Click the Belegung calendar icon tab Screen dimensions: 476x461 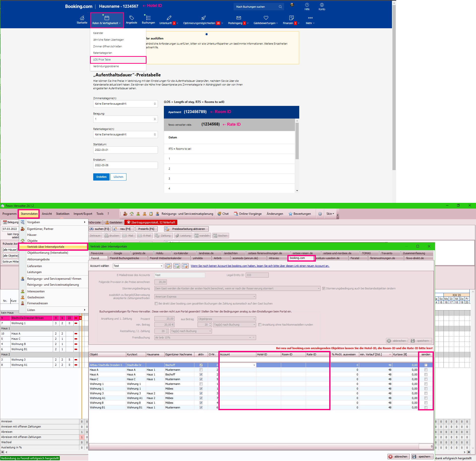[x=5, y=222]
